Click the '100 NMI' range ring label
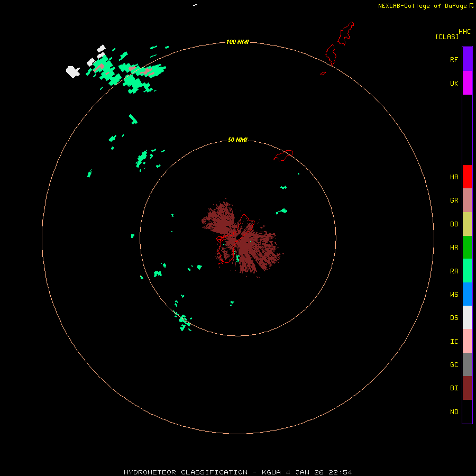Image resolution: width=476 pixels, height=476 pixels. click(x=237, y=42)
